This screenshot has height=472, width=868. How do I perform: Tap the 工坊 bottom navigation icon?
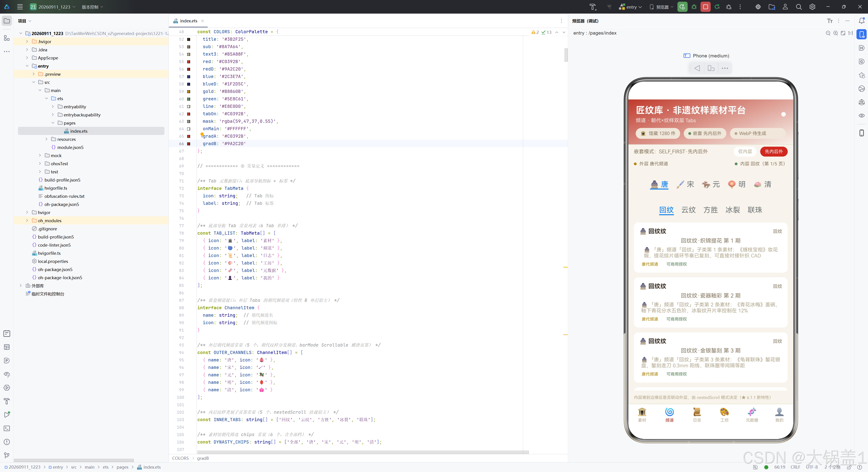(724, 415)
